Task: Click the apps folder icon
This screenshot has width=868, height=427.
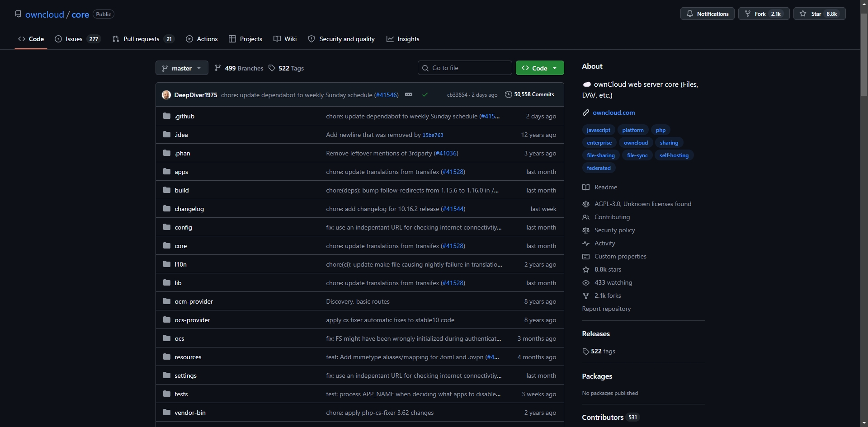Action: click(x=167, y=172)
